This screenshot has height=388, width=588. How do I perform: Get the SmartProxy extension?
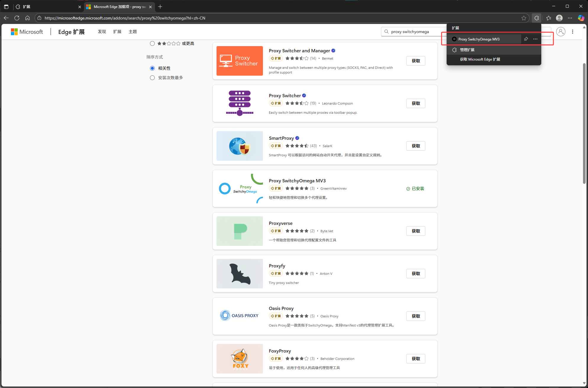[416, 146]
